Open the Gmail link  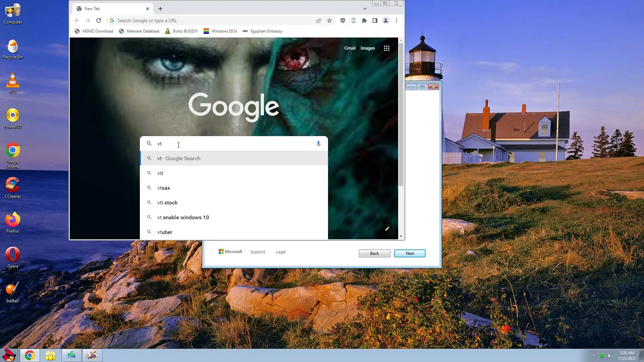click(x=350, y=48)
